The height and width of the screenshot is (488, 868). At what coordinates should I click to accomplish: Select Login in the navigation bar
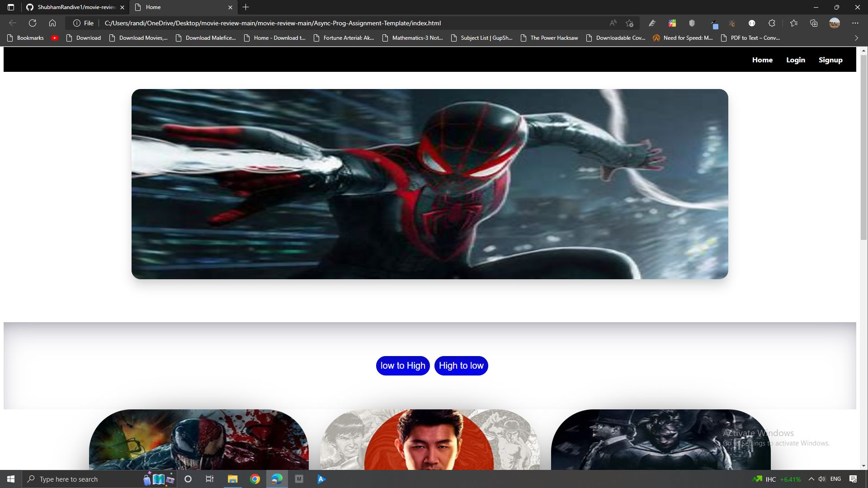(796, 60)
